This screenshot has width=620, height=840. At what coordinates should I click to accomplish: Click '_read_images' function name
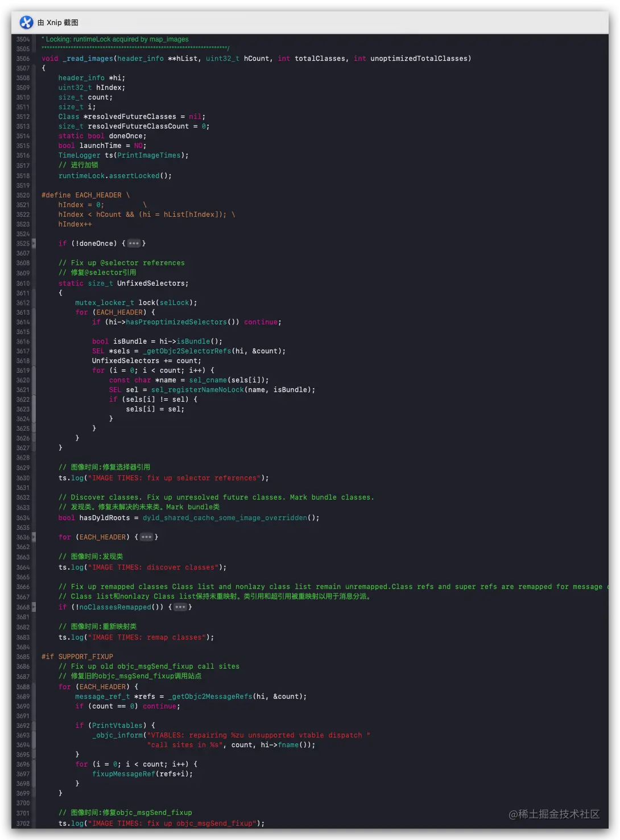tap(88, 59)
